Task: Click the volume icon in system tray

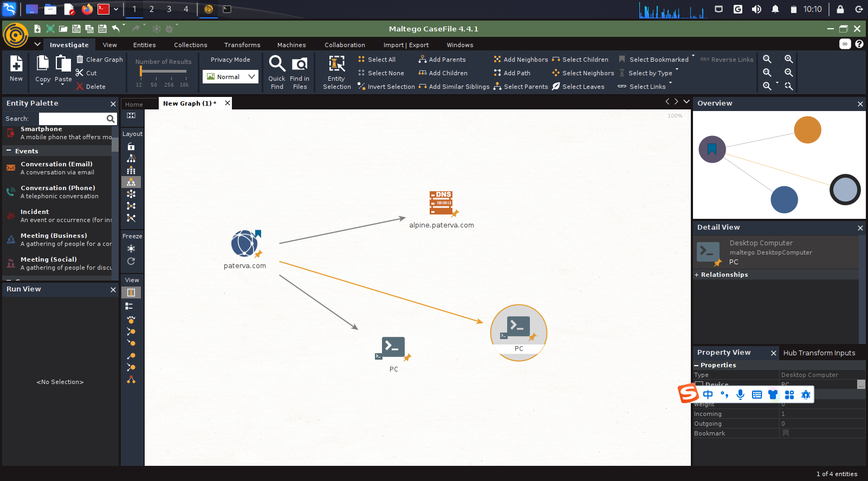Action: [756, 9]
